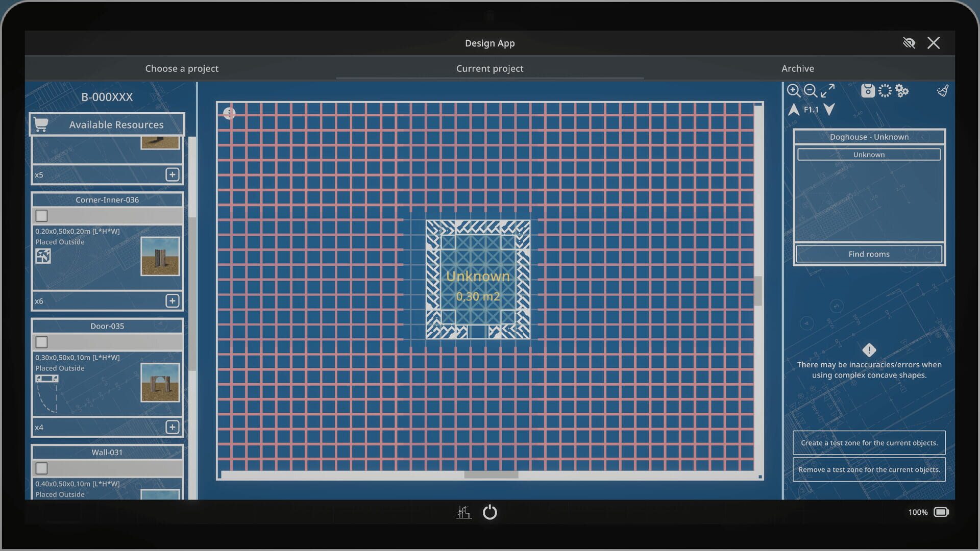Enable the Corner-Inner-036 checkbox
Screen dimensions: 980x551
point(41,216)
